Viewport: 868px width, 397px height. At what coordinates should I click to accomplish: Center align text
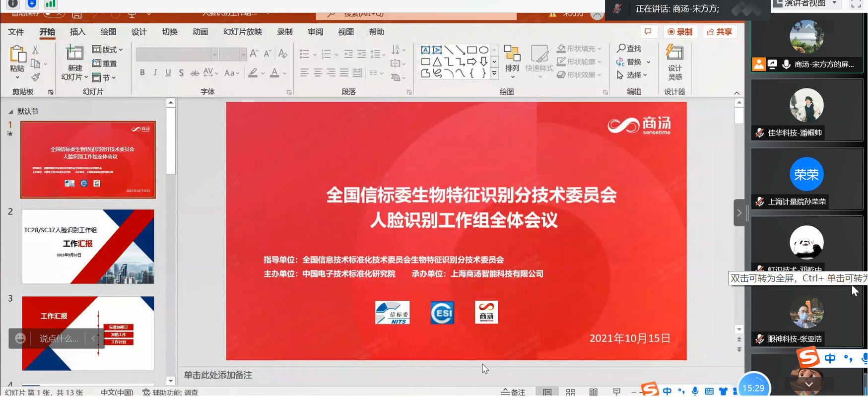pos(318,72)
